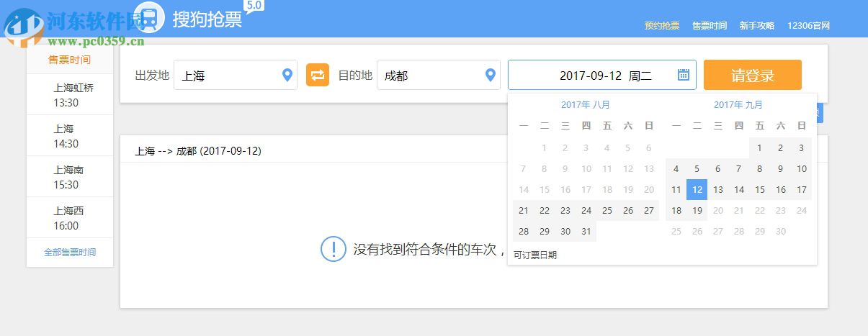Open 全部售票时间 link in sidebar
The image size is (868, 336).
click(70, 253)
